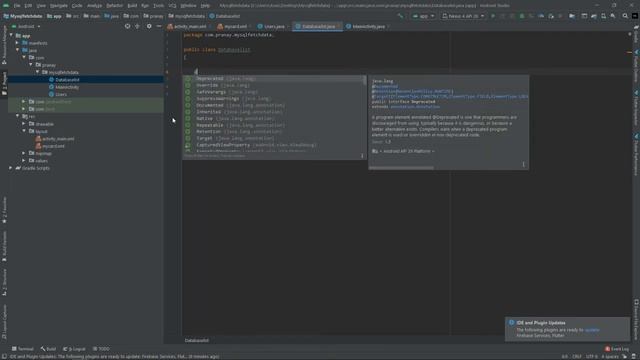Image resolution: width=640 pixels, height=360 pixels.
Task: Open the app run configuration dropdown
Action: [x=423, y=16]
